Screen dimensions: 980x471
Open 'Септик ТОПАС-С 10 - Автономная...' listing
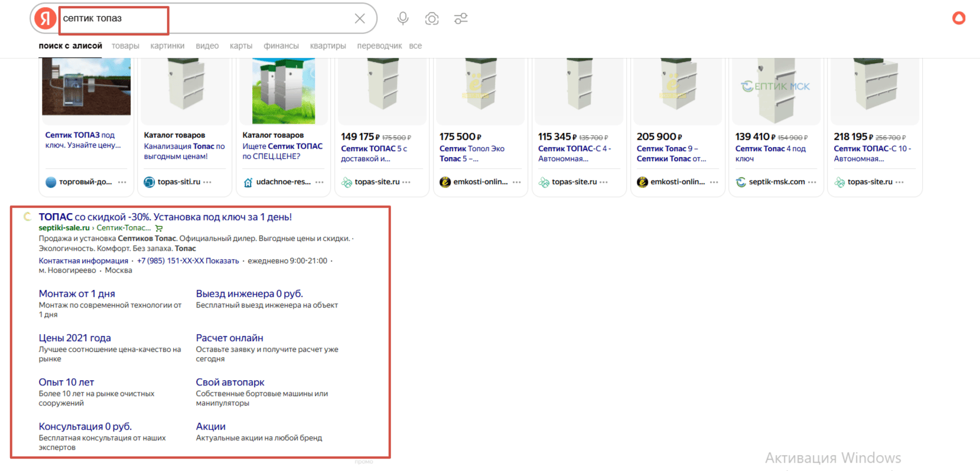(872, 153)
